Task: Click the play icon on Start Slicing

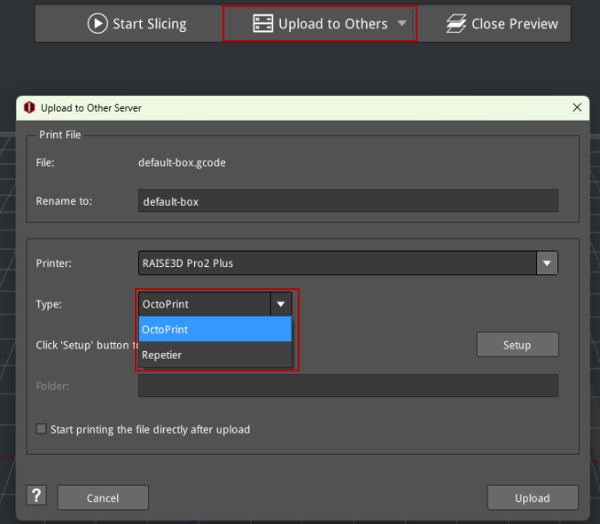Action: pos(97,23)
